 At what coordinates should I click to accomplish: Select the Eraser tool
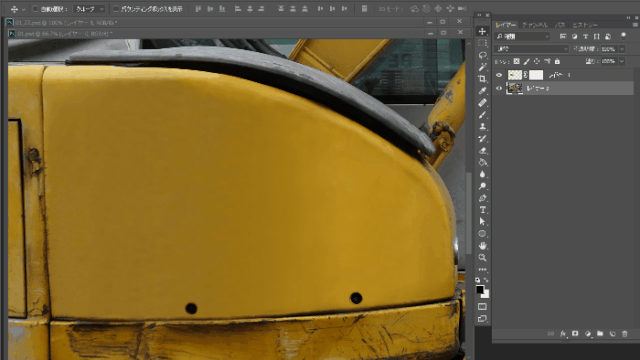coord(482,150)
